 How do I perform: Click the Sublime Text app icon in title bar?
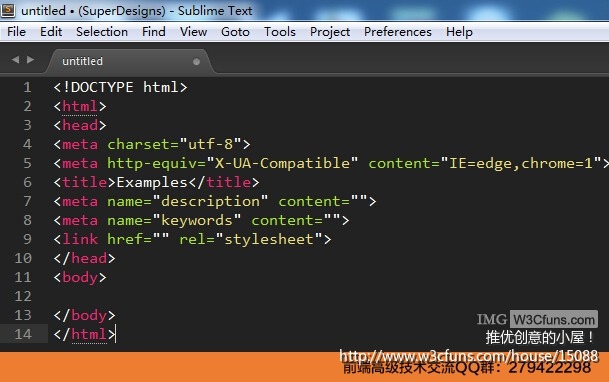[8, 10]
